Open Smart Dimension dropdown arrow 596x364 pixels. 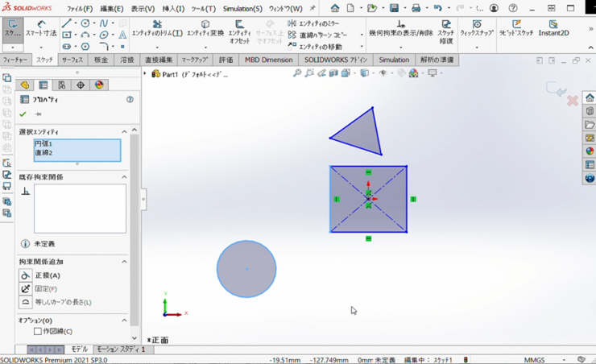[x=41, y=48]
